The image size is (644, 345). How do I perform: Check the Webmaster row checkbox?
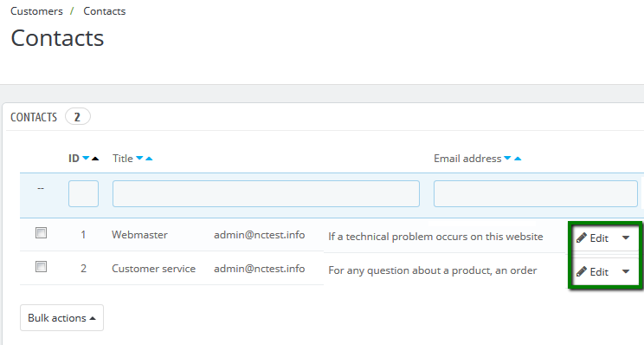click(41, 233)
